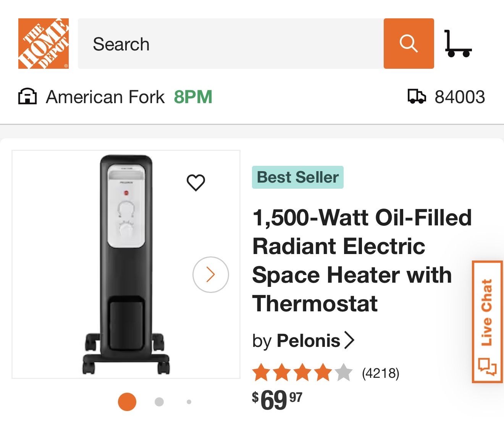This screenshot has height=429, width=504.
Task: Open the Live Chat panel
Action: tap(487, 322)
